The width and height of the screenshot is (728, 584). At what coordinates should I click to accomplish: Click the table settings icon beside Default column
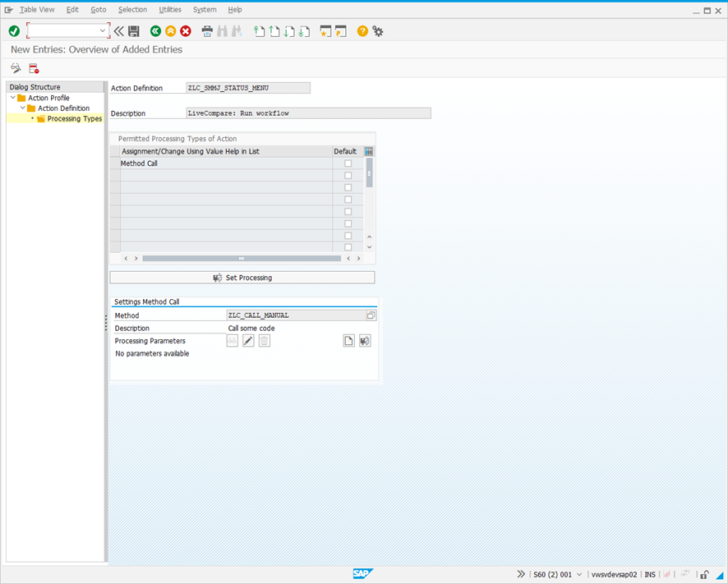(369, 152)
